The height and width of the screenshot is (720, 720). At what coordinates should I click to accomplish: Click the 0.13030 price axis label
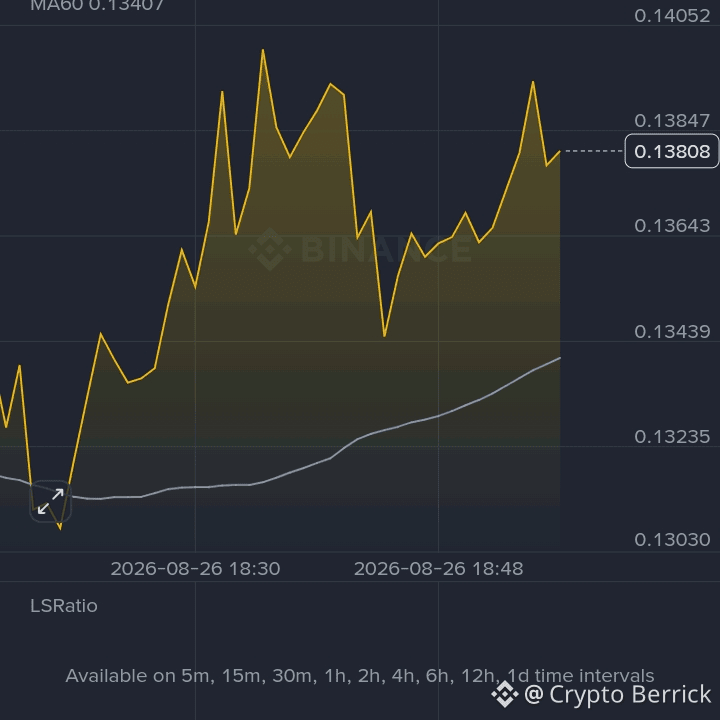pos(672,540)
